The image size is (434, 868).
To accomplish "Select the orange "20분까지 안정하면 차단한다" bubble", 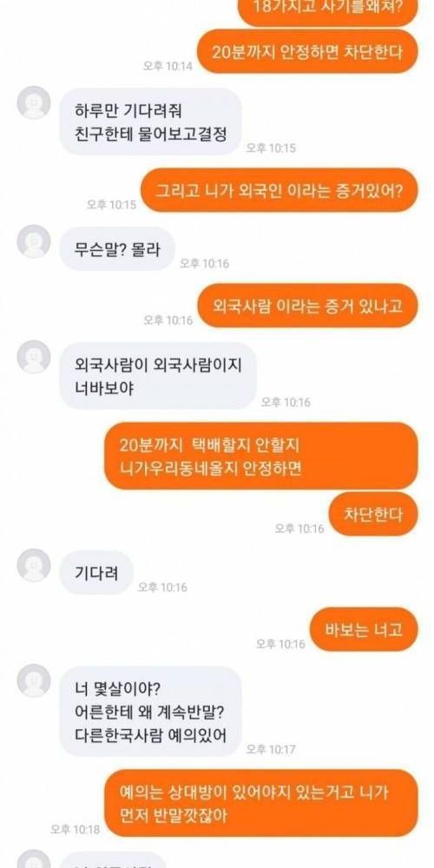I will pos(307,51).
